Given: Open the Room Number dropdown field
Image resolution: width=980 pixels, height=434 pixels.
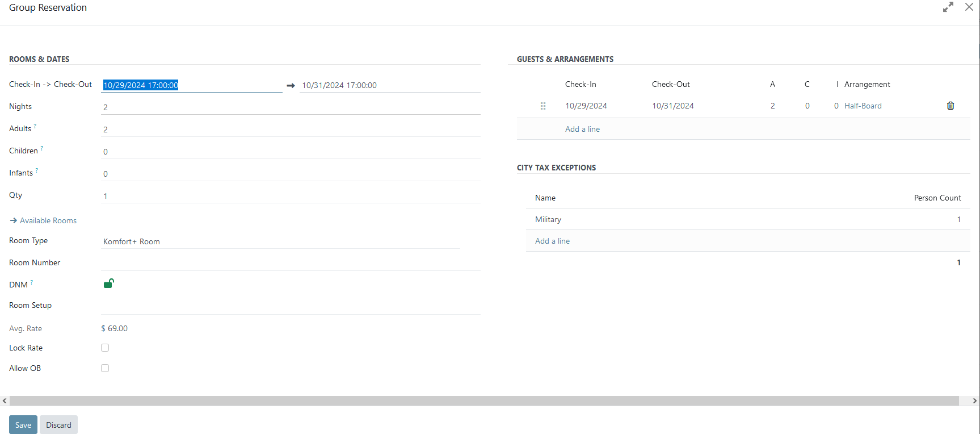Looking at the screenshot, I should (x=291, y=263).
